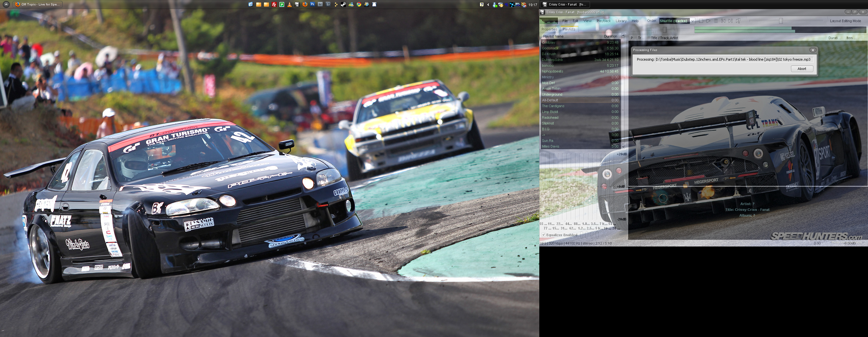Pause the current track

(716, 21)
